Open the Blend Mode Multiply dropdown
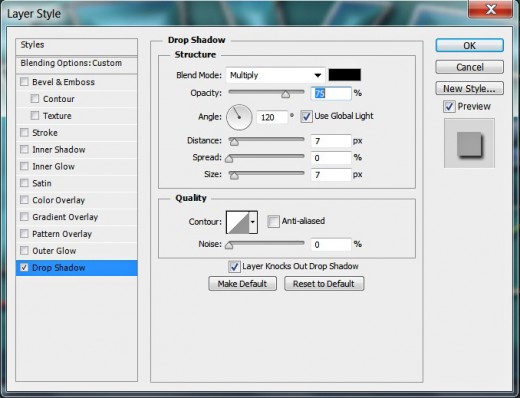 click(x=275, y=75)
